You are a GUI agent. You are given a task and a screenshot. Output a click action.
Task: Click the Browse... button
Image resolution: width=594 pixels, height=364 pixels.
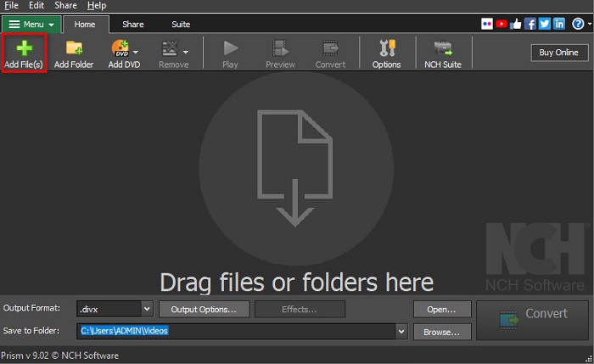pos(441,332)
